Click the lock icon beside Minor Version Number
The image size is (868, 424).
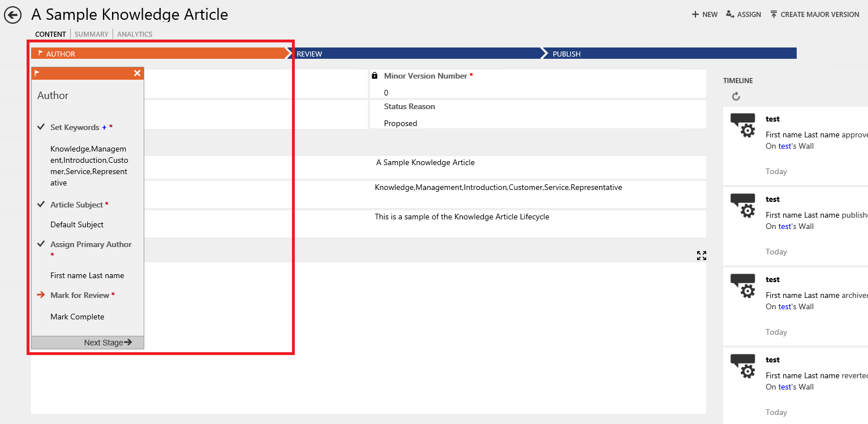pyautogui.click(x=375, y=75)
